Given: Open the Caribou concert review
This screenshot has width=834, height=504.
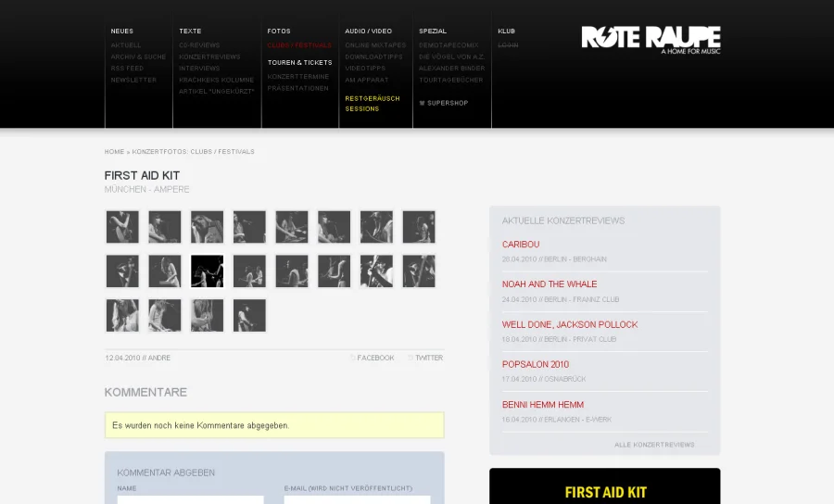Looking at the screenshot, I should (521, 245).
